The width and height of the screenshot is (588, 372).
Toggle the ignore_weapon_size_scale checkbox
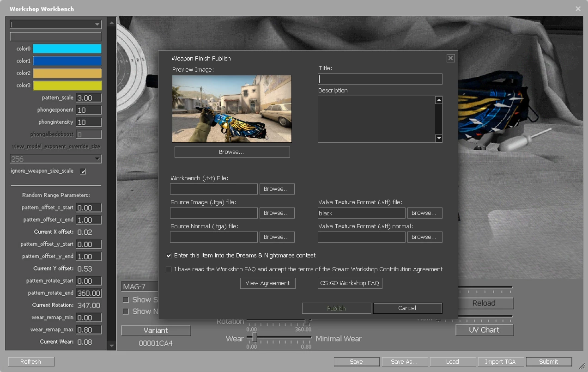coord(83,171)
